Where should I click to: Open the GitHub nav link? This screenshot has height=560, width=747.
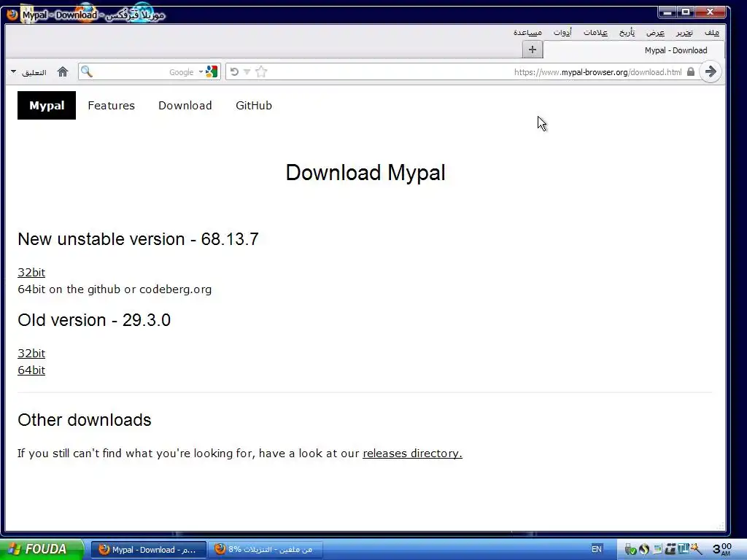coord(254,105)
